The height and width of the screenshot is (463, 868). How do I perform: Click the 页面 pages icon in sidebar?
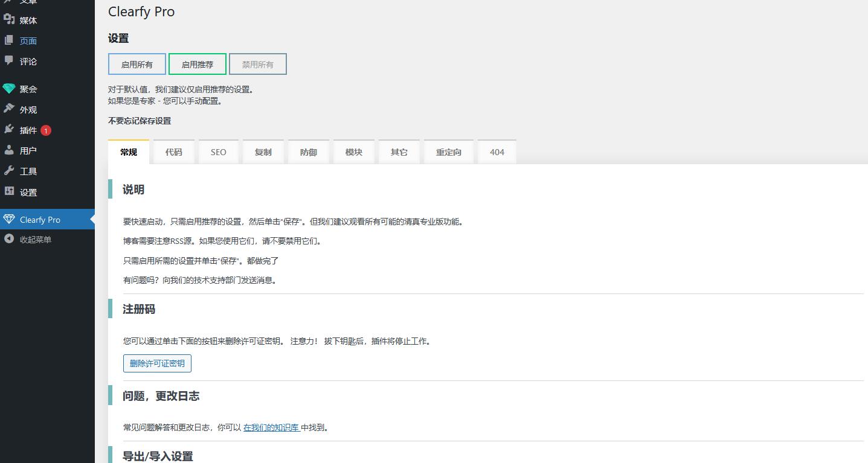9,40
